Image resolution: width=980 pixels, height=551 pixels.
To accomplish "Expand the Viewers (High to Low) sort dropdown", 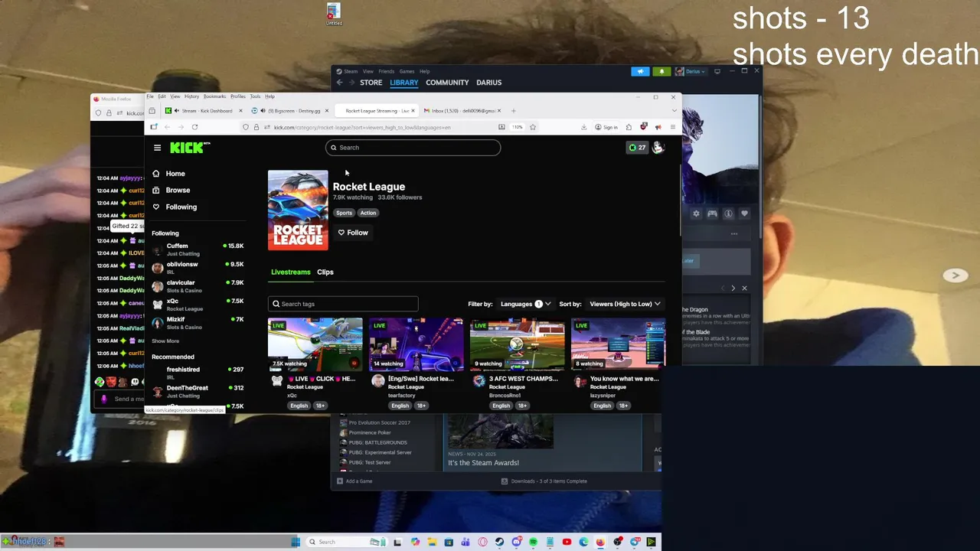I will pos(625,304).
